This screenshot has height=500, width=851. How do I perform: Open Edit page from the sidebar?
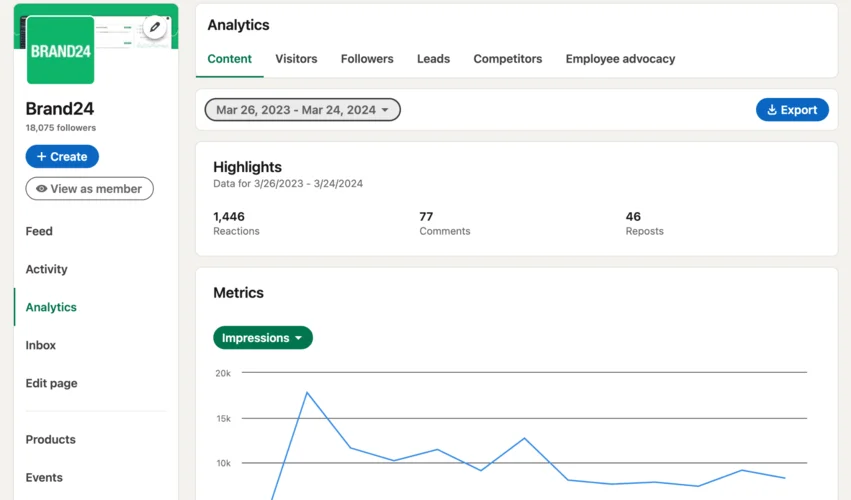click(x=51, y=383)
